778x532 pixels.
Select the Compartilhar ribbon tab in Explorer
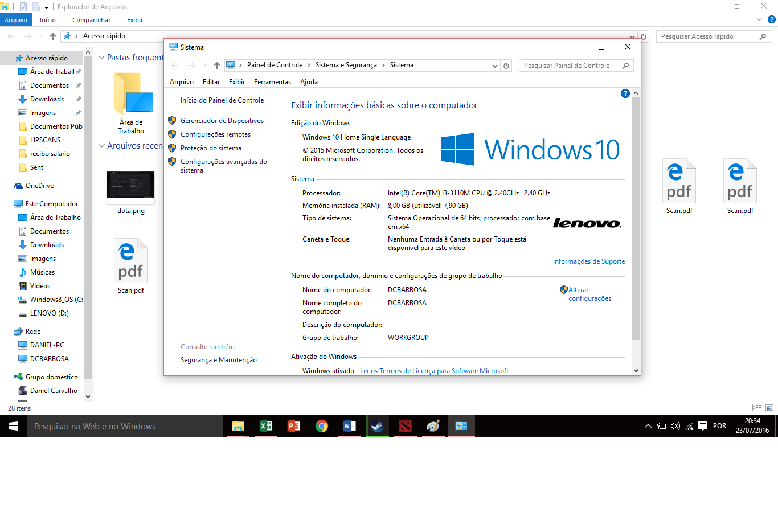(91, 20)
